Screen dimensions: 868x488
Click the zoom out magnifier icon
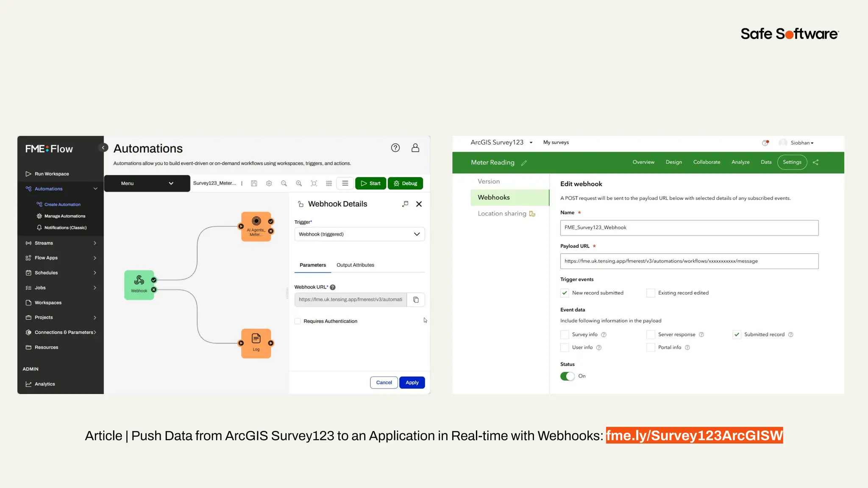coord(284,183)
